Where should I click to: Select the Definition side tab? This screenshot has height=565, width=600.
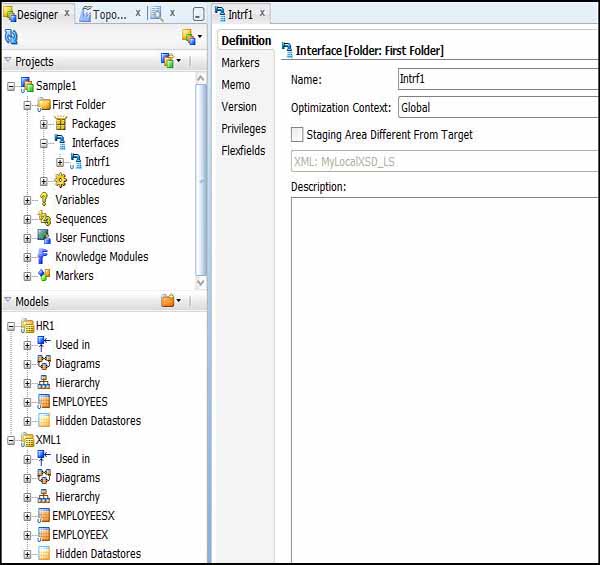246,41
